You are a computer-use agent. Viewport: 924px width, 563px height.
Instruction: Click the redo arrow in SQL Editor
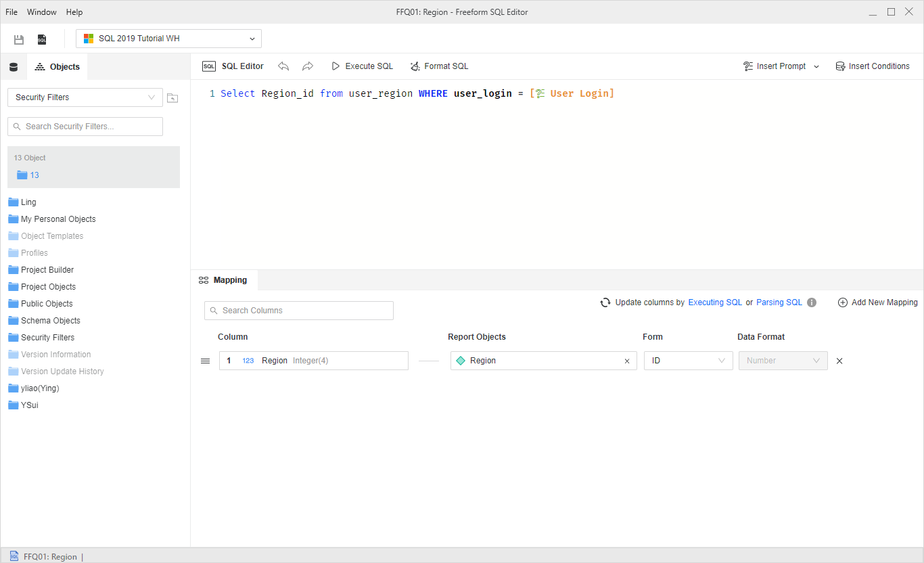pyautogui.click(x=308, y=66)
